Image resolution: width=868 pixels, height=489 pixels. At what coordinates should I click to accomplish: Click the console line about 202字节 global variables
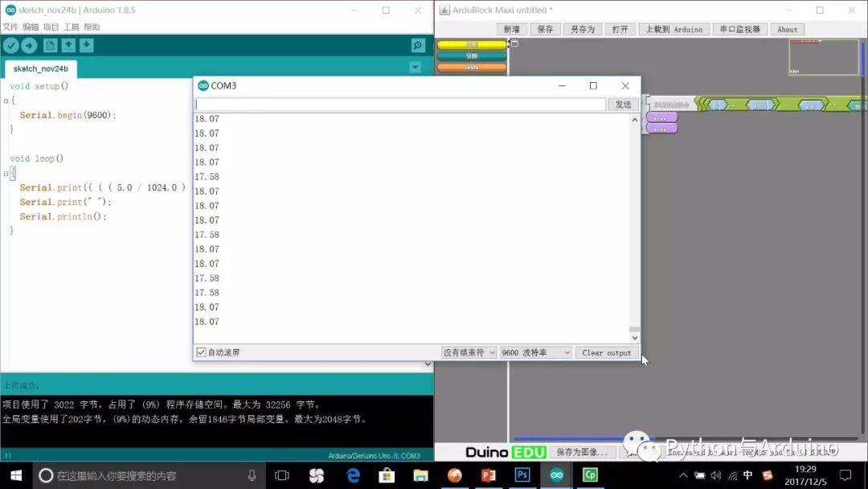click(x=185, y=419)
